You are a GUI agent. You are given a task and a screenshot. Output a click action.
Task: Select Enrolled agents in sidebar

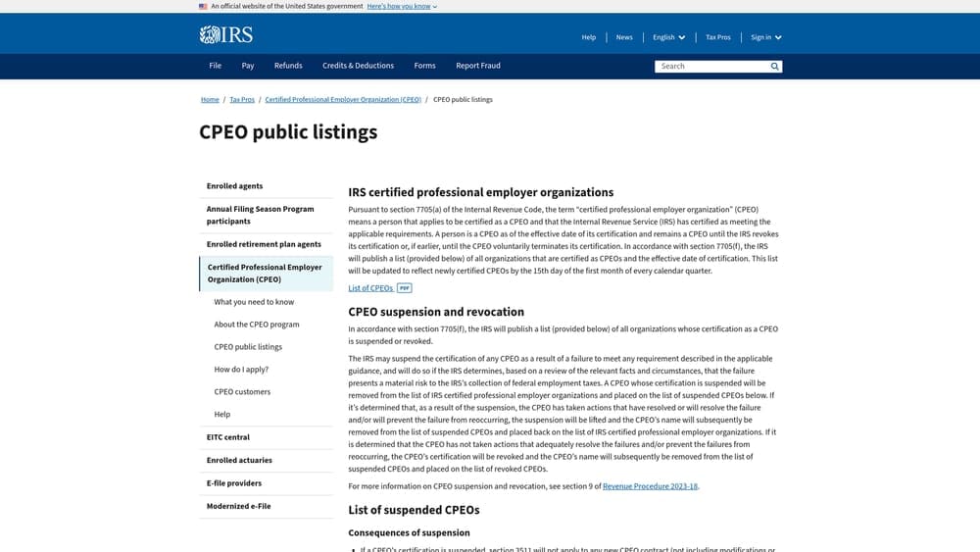coord(267,186)
